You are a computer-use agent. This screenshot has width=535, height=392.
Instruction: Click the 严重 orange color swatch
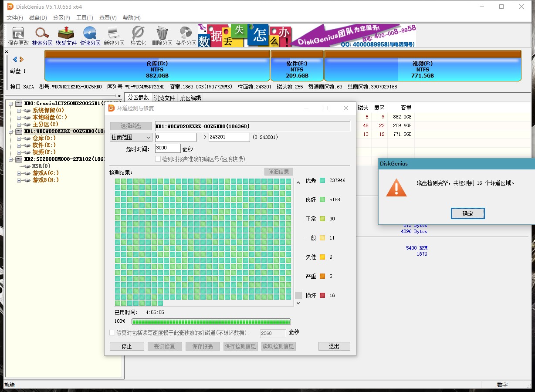pos(322,276)
